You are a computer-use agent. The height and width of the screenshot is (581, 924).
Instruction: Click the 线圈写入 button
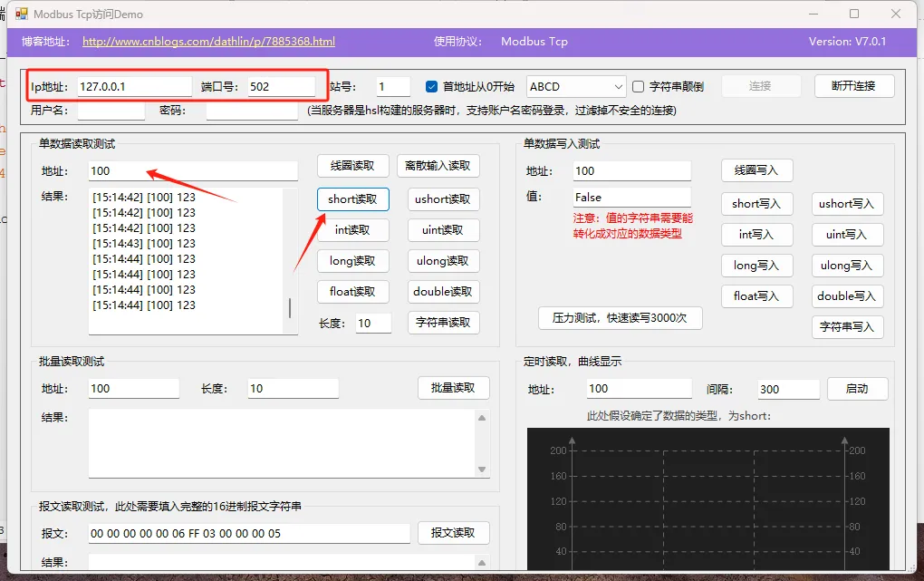click(x=756, y=170)
